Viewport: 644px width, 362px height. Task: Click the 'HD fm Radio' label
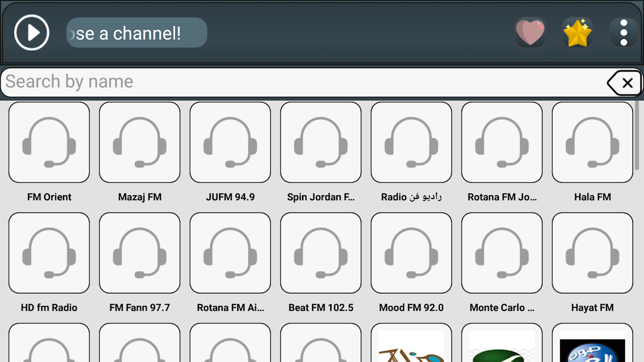click(x=49, y=308)
